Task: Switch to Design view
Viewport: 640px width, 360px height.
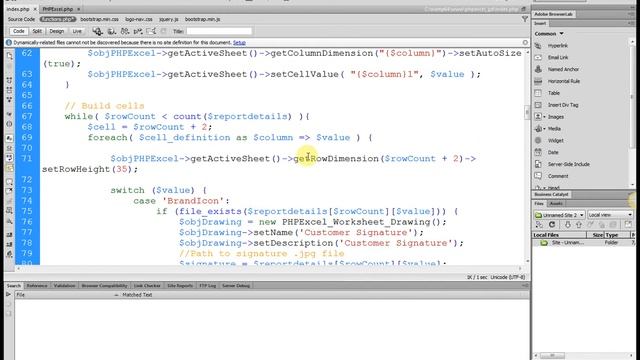Action: click(57, 31)
